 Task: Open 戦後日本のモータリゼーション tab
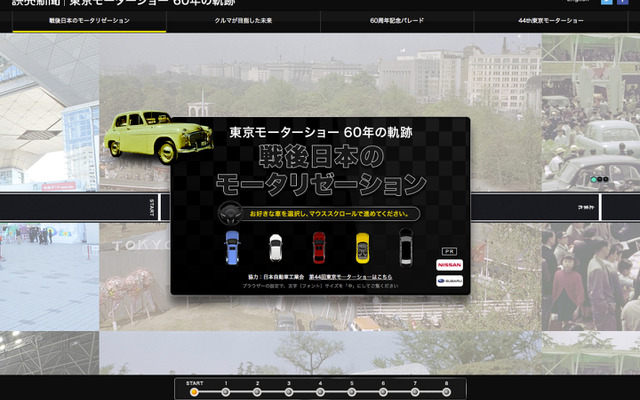(89, 20)
